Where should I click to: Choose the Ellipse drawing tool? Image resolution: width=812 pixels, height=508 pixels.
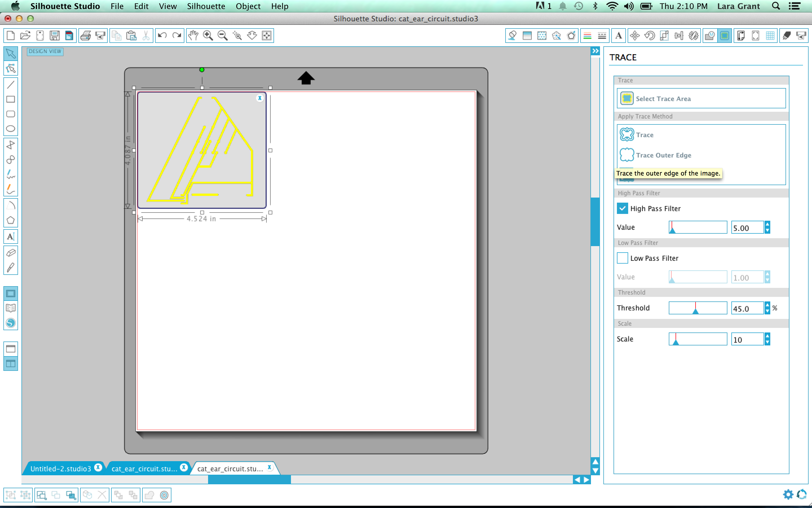[11, 129]
